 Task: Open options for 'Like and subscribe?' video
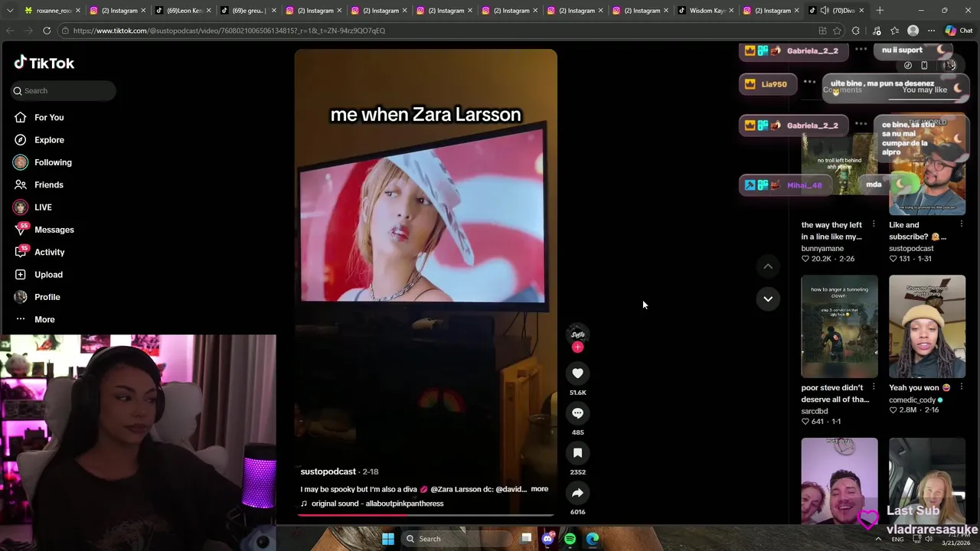pos(962,225)
